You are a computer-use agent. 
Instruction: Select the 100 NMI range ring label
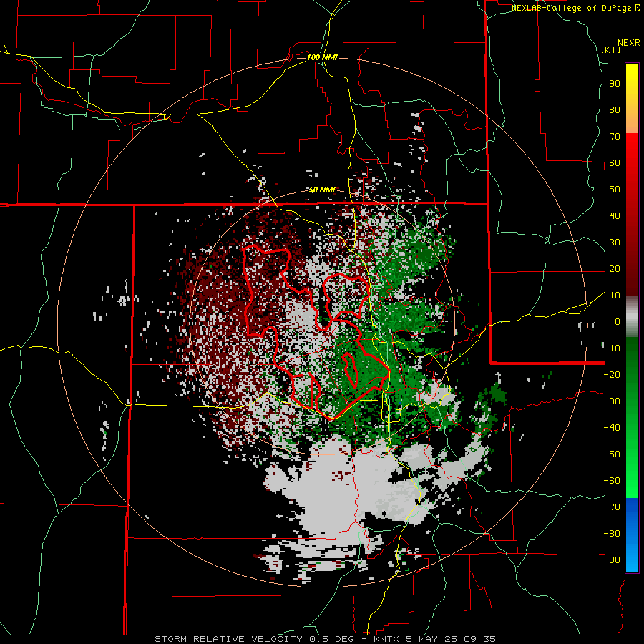(x=322, y=57)
